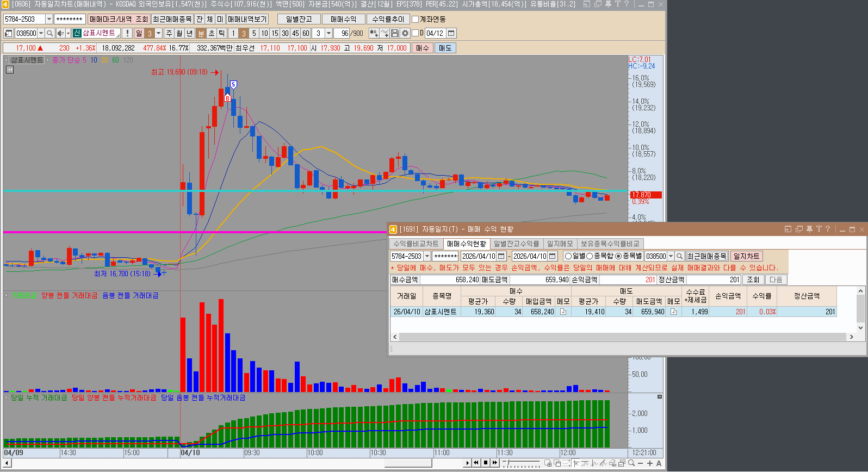This screenshot has width=868, height=472.
Task: Expand the account dropdown in profit window
Action: 427,256
